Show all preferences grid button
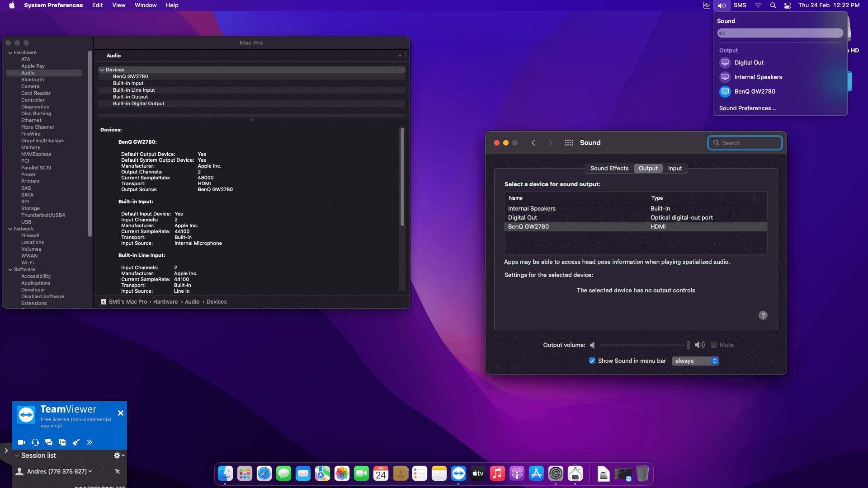868x488 pixels. pyautogui.click(x=569, y=143)
